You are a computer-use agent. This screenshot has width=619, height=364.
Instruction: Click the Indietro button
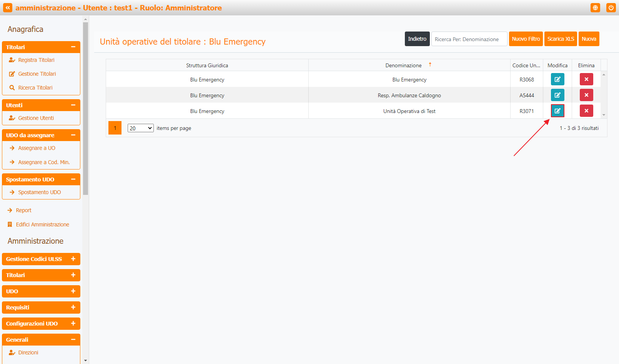(417, 39)
